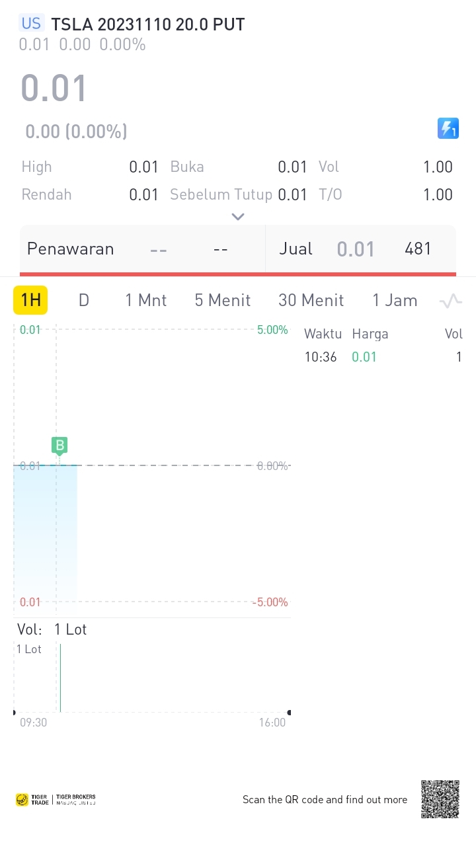
Task: Tap the green volume bar in chart
Action: (60, 678)
